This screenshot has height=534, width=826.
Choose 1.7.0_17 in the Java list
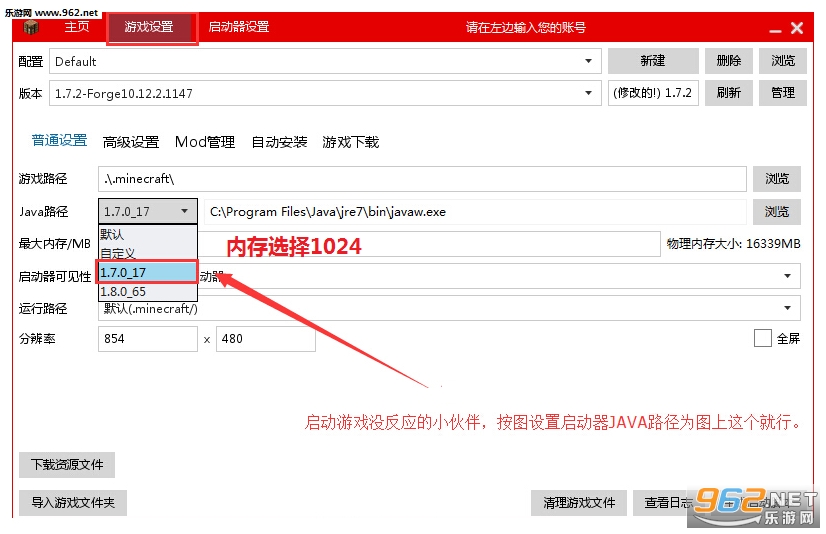[x=147, y=272]
